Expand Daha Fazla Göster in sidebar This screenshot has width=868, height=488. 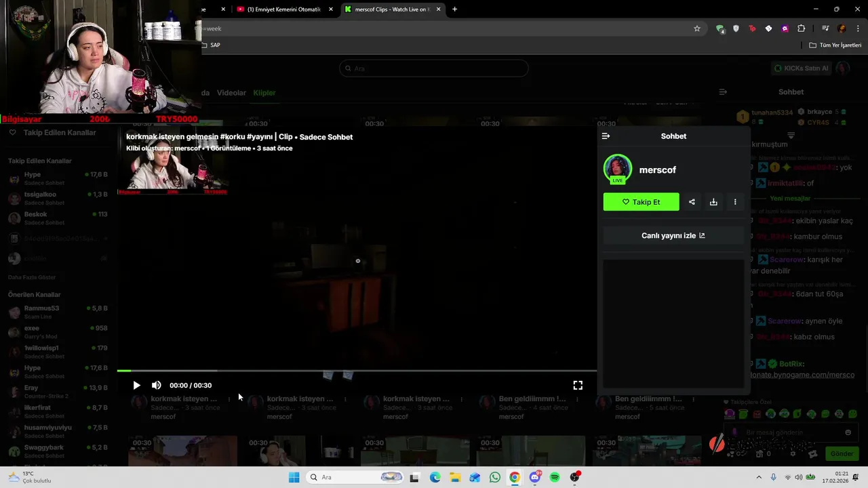[x=32, y=277]
